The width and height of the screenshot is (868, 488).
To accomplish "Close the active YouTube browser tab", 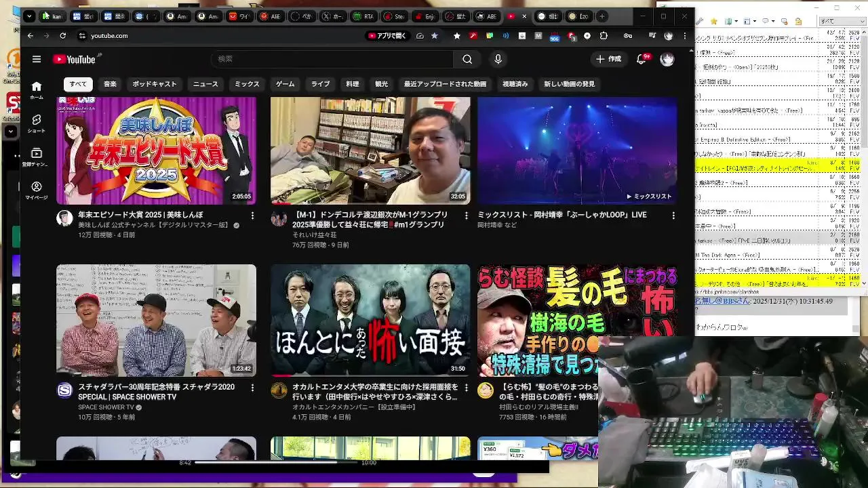I will coord(524,16).
